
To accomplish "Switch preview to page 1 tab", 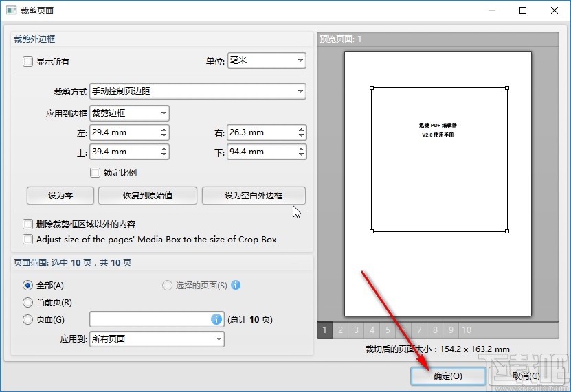I will 324,330.
